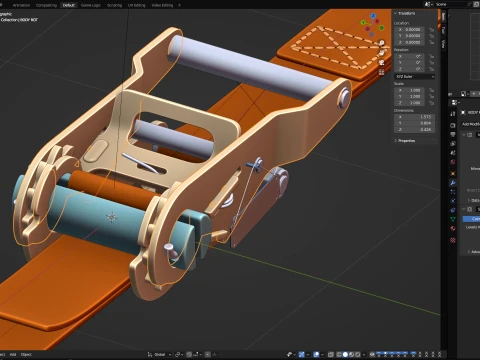The height and width of the screenshot is (360, 480).
Task: Open the World properties tab
Action: coord(453,162)
